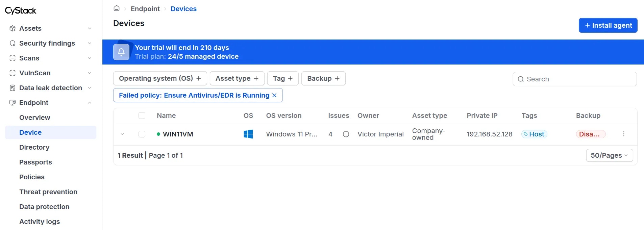Click the Data leak detection icon
This screenshot has height=230, width=644.
click(x=13, y=88)
